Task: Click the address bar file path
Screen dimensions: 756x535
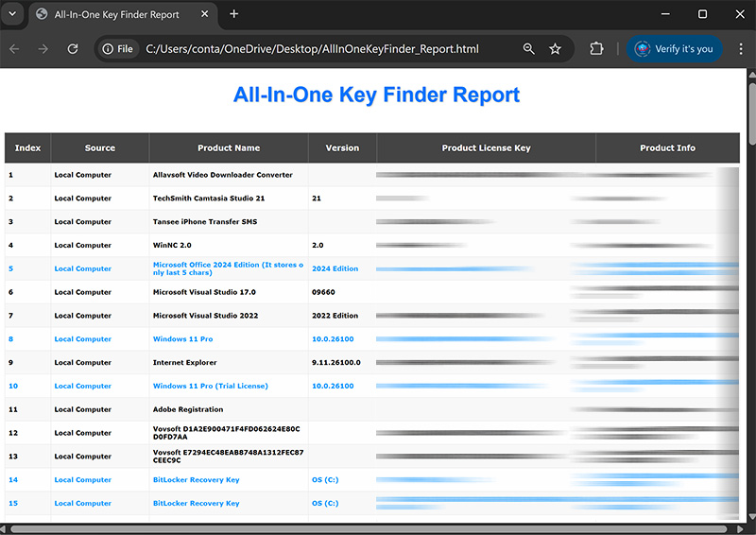Action: (312, 49)
